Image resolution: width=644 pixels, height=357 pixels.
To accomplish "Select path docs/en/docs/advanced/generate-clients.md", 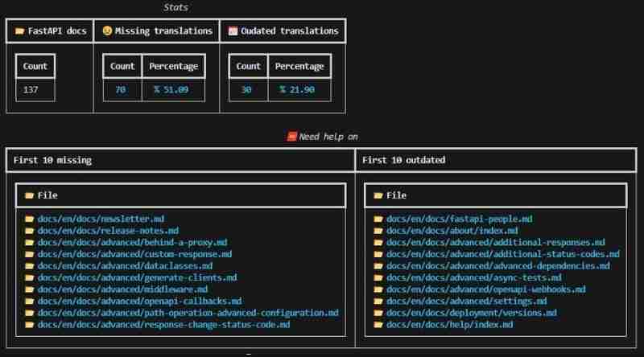I will [137, 278].
